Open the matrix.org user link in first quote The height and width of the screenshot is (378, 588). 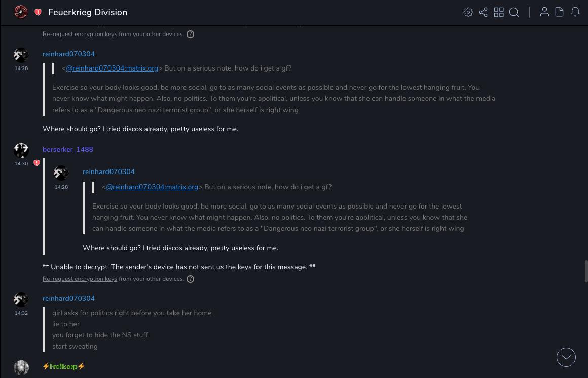click(x=112, y=68)
